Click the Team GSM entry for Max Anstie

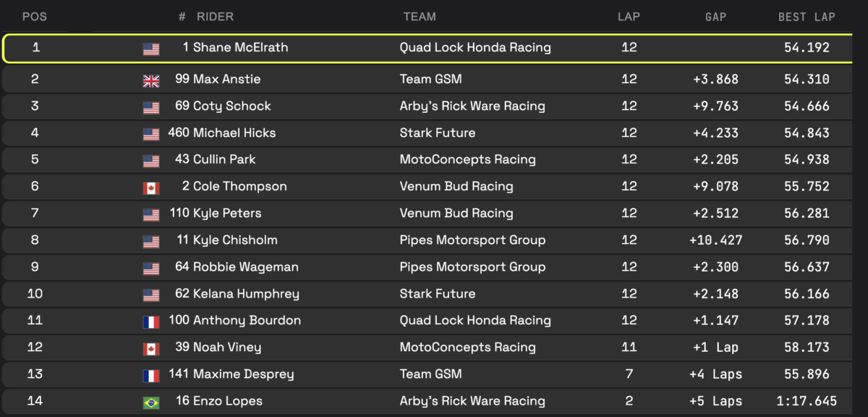(430, 80)
